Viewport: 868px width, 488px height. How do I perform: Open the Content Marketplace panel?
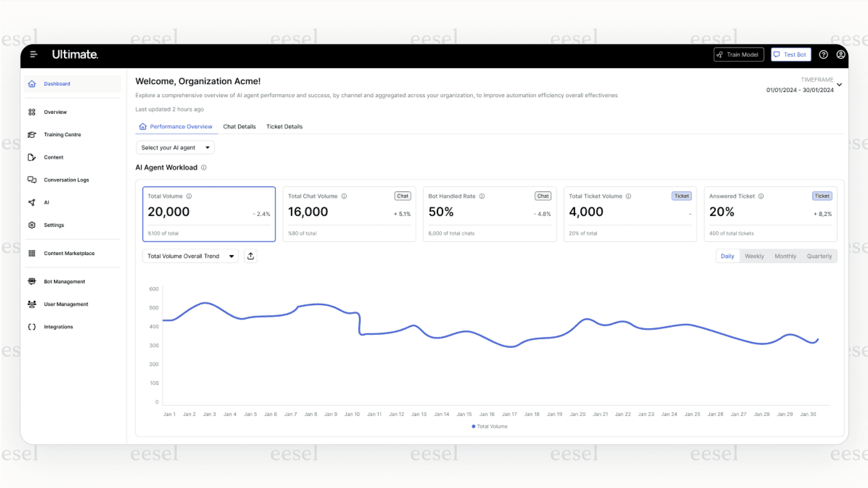(69, 253)
